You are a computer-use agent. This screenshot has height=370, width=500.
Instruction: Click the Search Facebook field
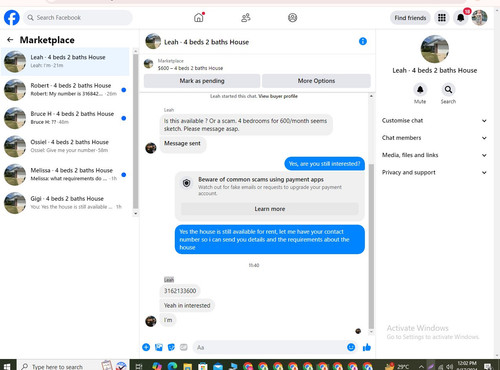(x=78, y=18)
